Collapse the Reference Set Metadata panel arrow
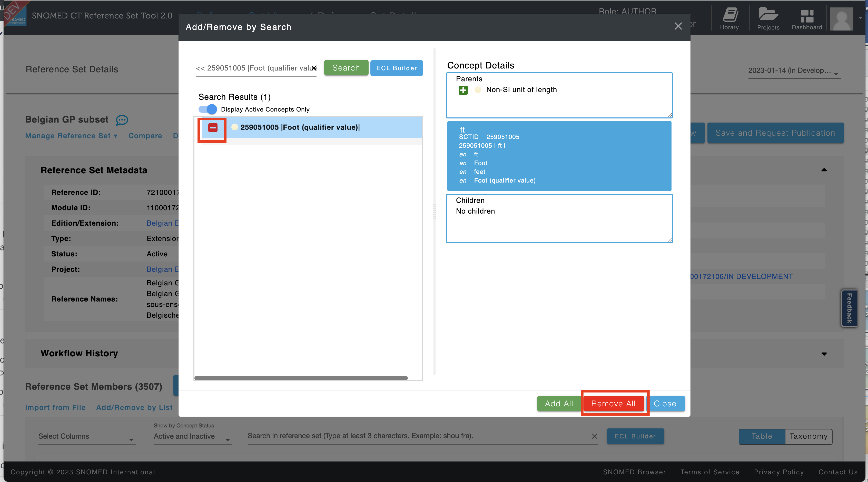The image size is (868, 482). coord(824,170)
